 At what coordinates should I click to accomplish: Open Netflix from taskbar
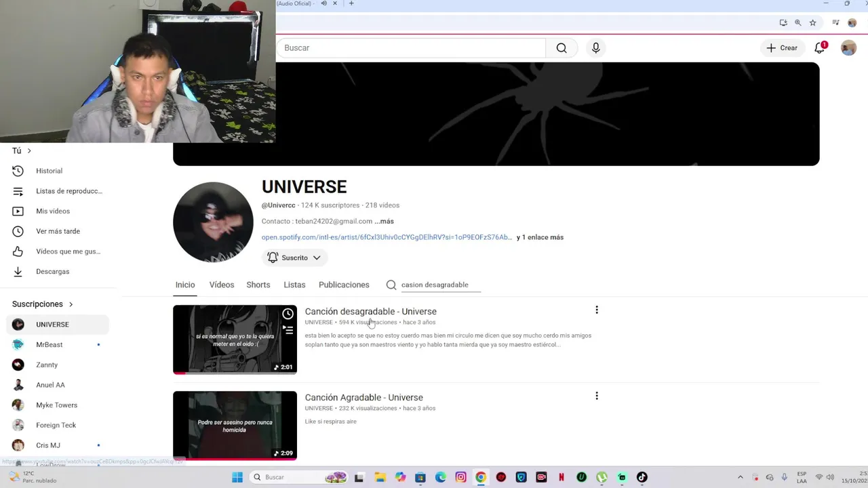561,477
